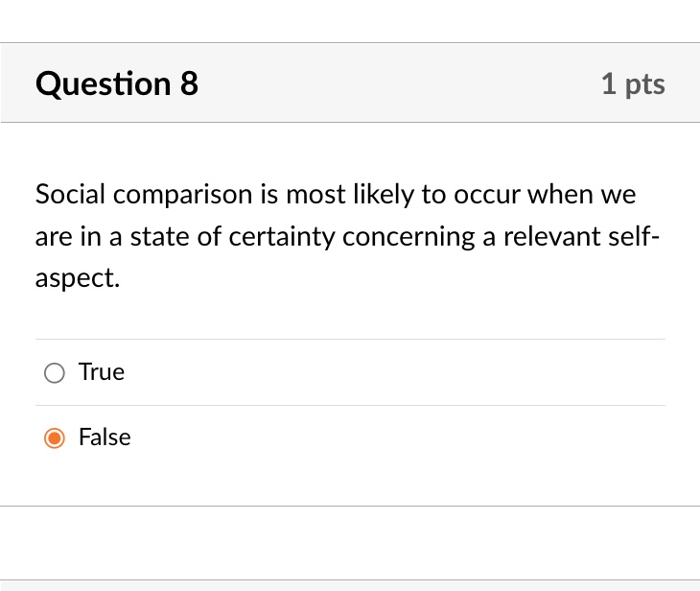The width and height of the screenshot is (700, 591).
Task: Click the number 8 in the heading
Action: (189, 83)
